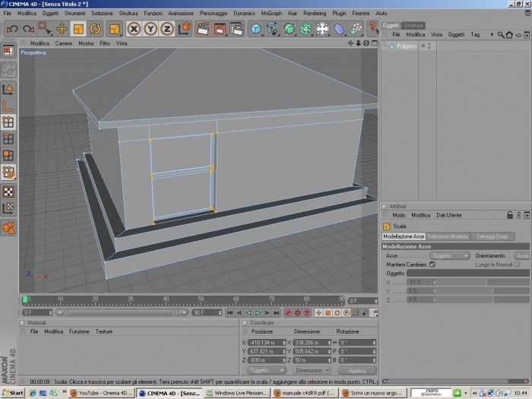Open the MoGraph menu

coord(271,13)
